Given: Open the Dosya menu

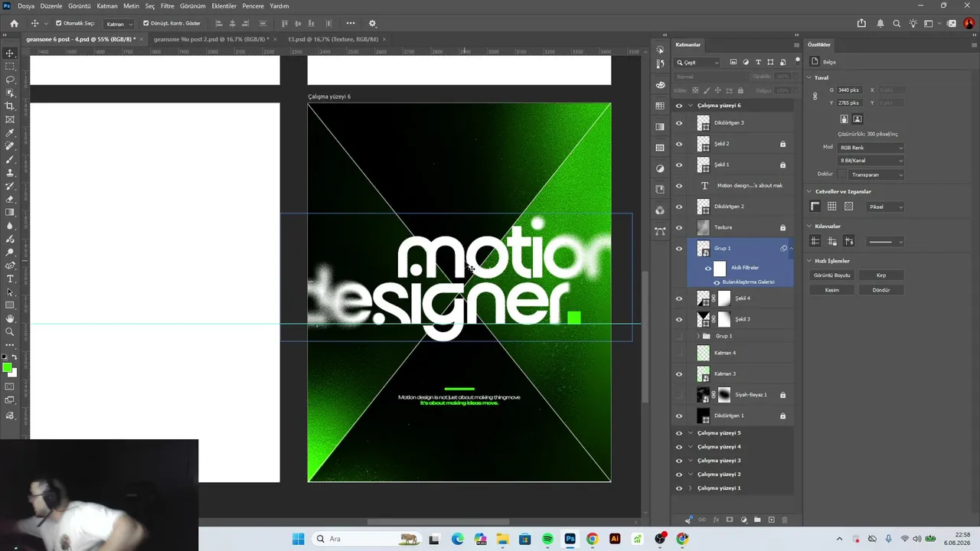Looking at the screenshot, I should click(26, 6).
